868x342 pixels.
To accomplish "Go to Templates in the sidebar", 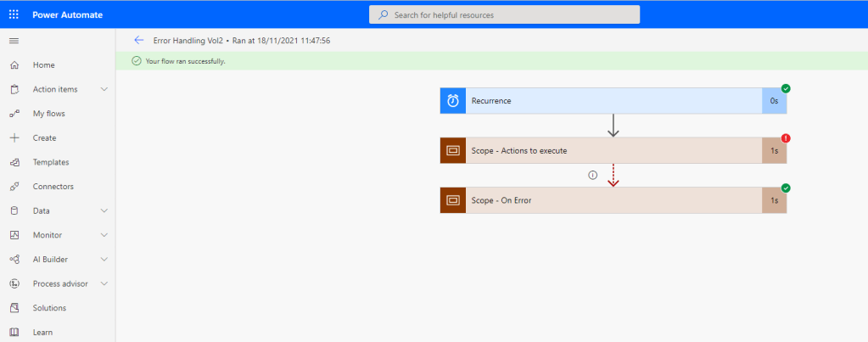I will click(x=50, y=162).
